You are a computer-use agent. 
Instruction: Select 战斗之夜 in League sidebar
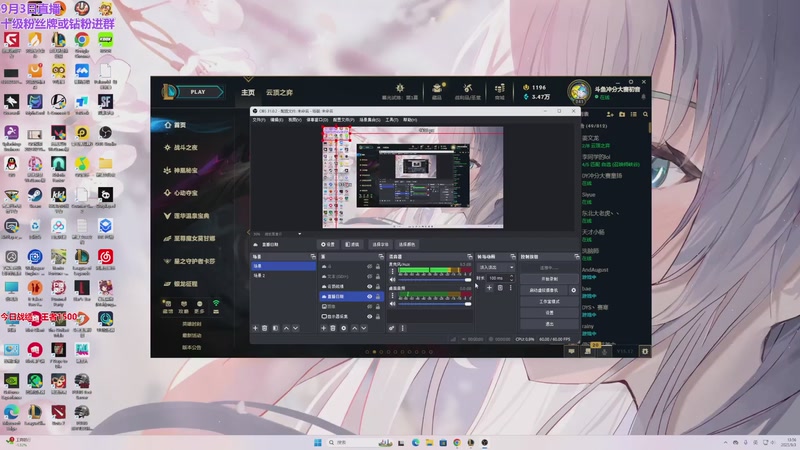point(185,147)
